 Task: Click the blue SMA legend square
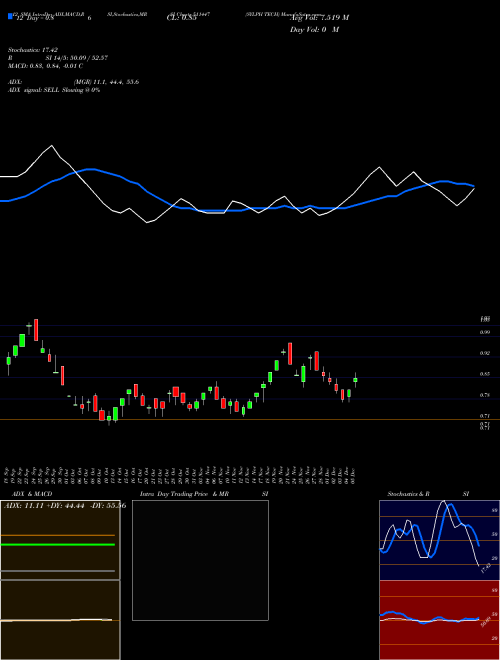point(10,17)
